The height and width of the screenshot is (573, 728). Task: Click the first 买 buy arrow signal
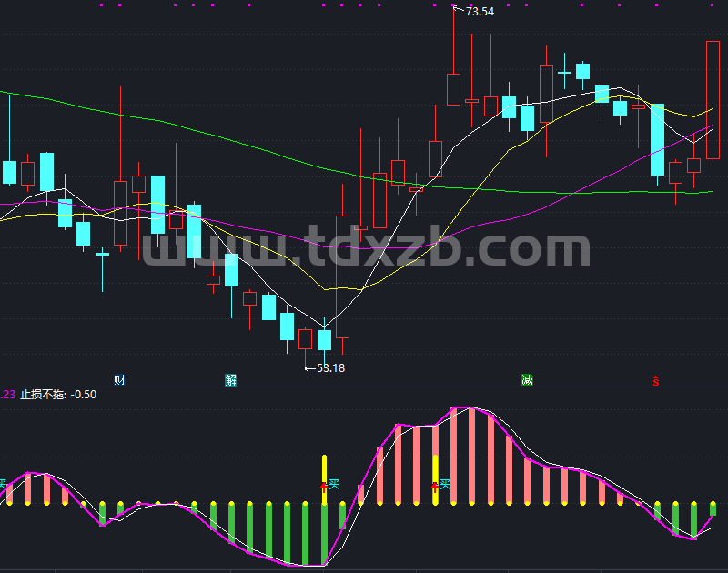tap(330, 486)
